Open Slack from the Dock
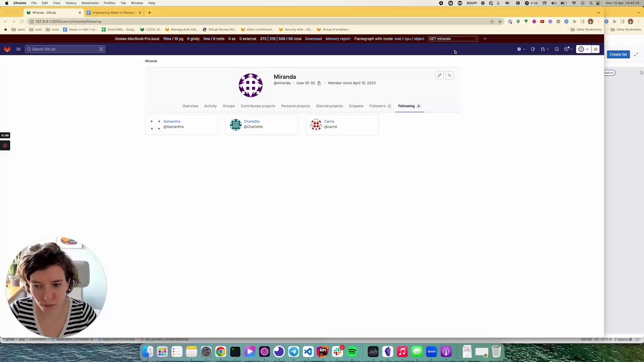Viewport: 644px width, 362px height. (337, 352)
